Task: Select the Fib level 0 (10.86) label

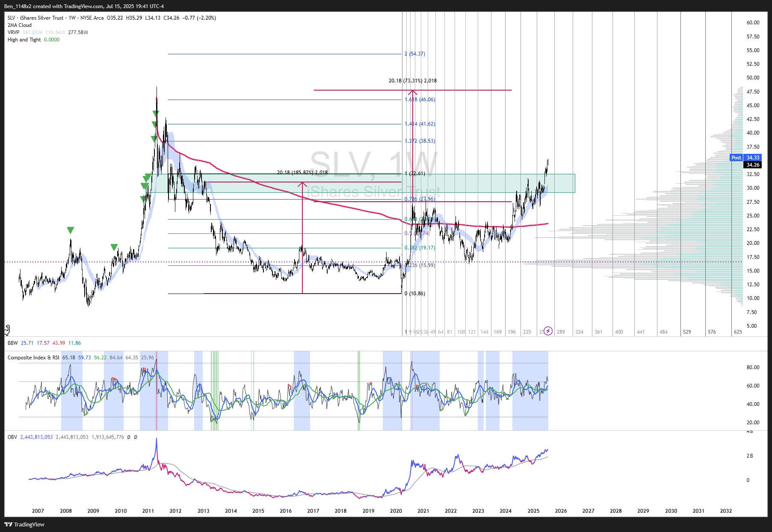Action: (415, 294)
